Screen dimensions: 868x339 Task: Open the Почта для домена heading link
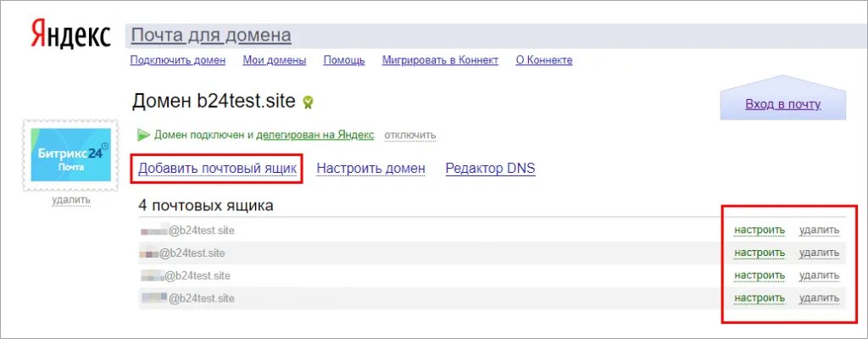(211, 36)
